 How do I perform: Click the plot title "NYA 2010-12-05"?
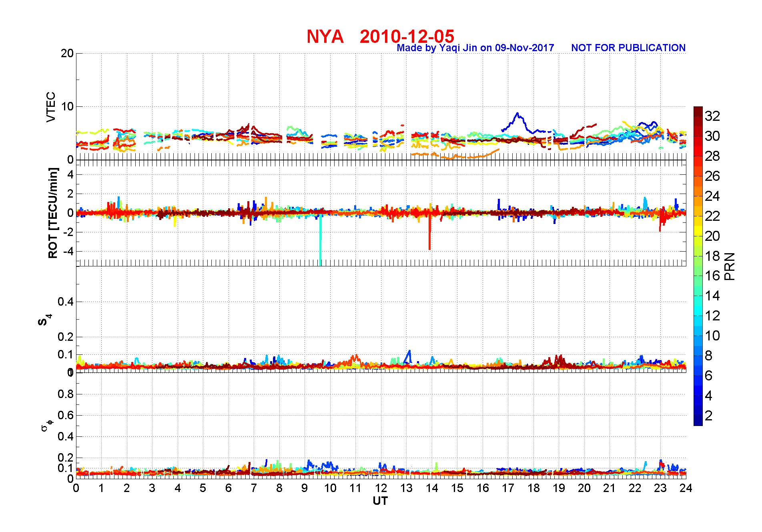(x=380, y=36)
